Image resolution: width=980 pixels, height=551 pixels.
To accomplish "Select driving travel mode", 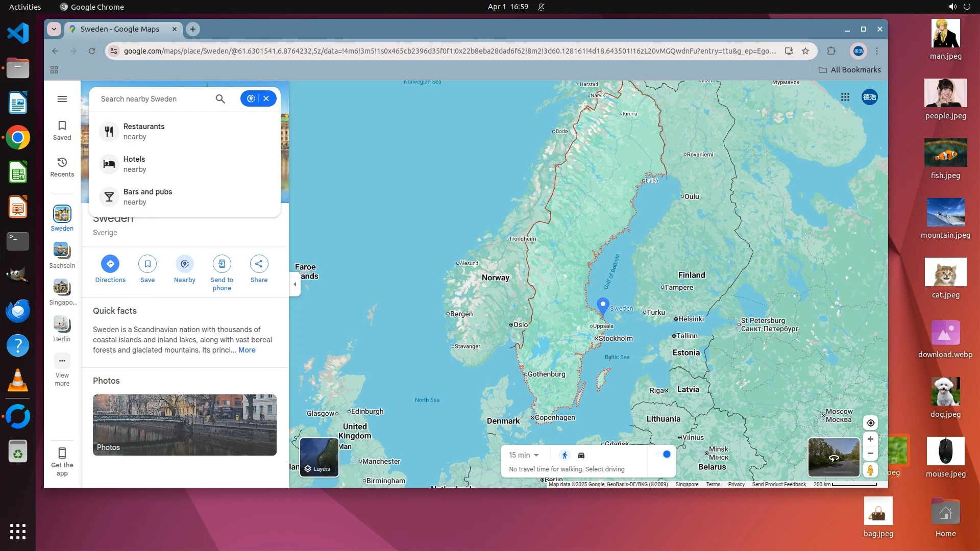I will tap(581, 455).
